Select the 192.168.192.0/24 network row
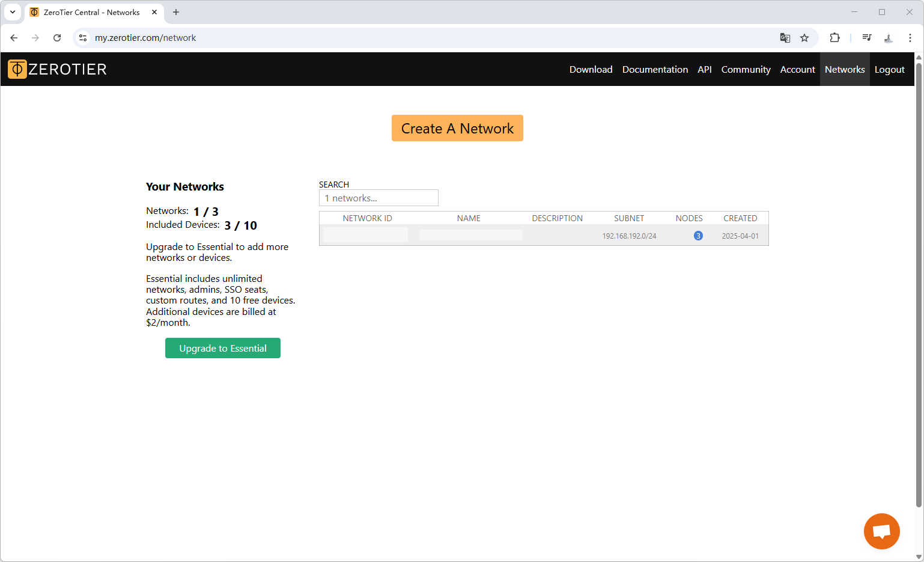Viewport: 924px width, 562px height. click(x=629, y=236)
